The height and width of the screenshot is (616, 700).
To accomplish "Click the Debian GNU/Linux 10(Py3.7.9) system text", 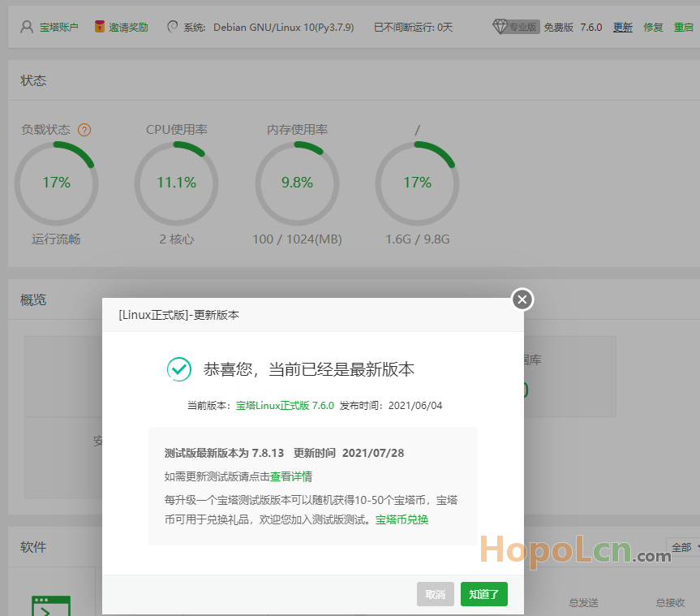I will 283,28.
